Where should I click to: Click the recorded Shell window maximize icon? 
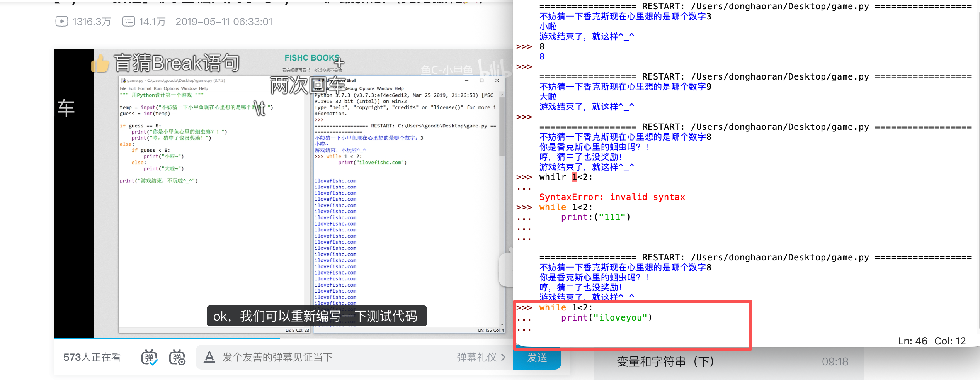pos(481,81)
